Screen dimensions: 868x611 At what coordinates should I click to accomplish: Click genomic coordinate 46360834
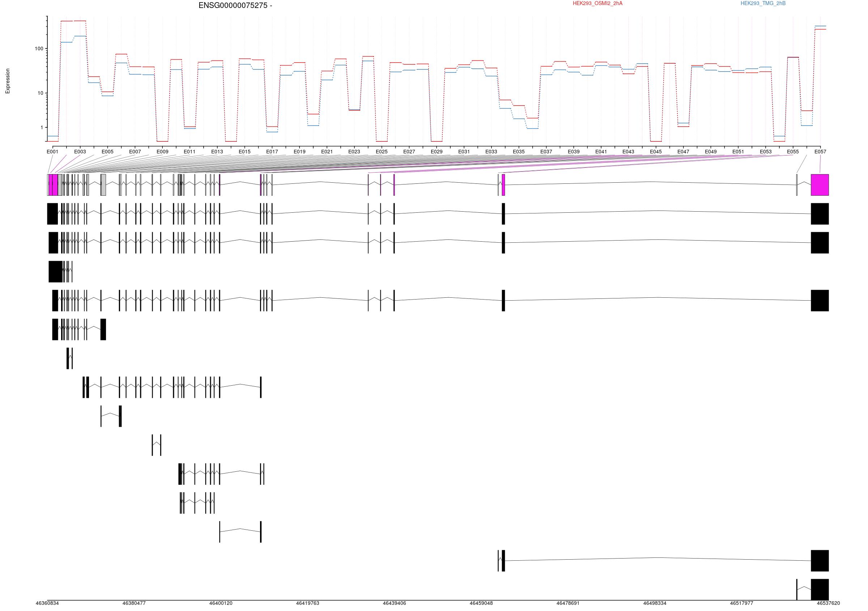point(47,603)
